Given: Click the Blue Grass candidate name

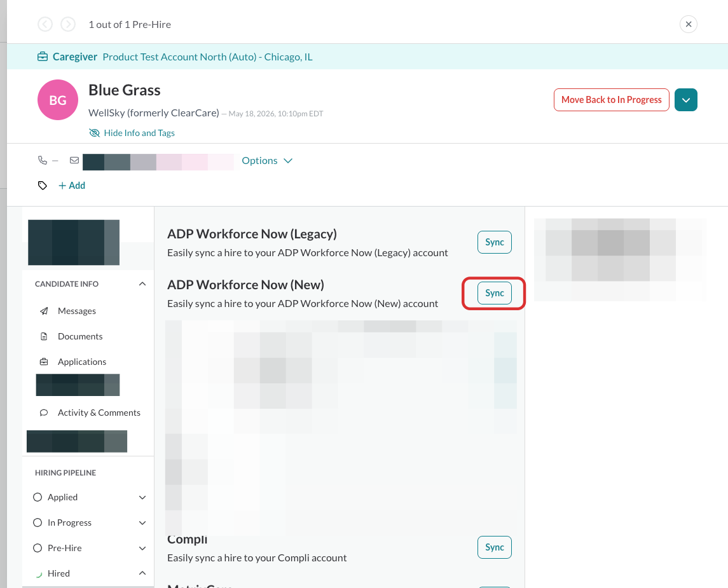Looking at the screenshot, I should click(125, 90).
